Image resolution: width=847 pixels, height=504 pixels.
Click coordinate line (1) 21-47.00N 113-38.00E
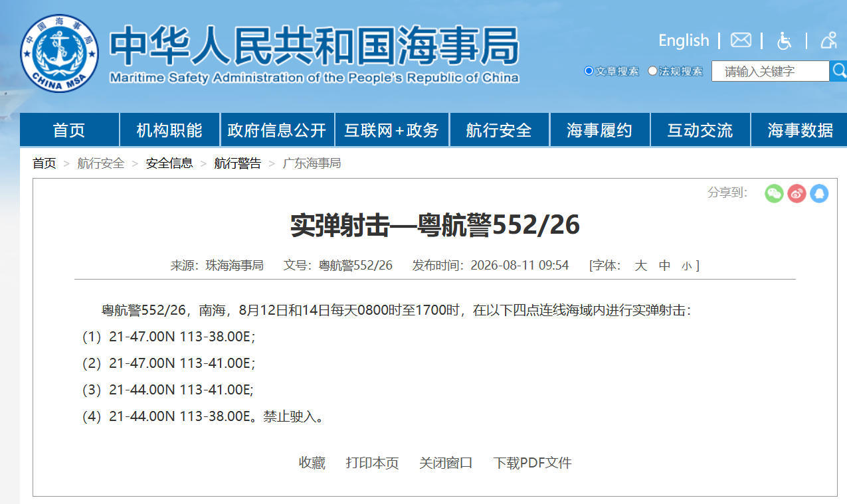[x=169, y=337]
